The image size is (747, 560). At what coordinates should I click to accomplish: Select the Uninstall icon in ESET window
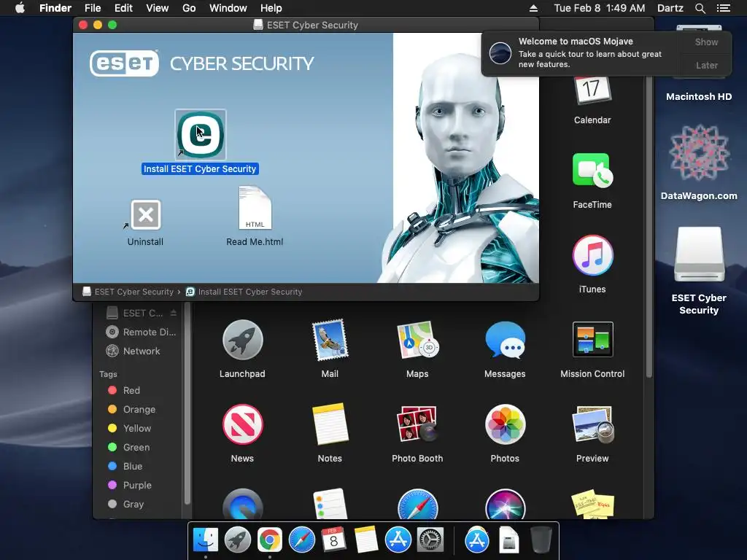click(x=145, y=215)
